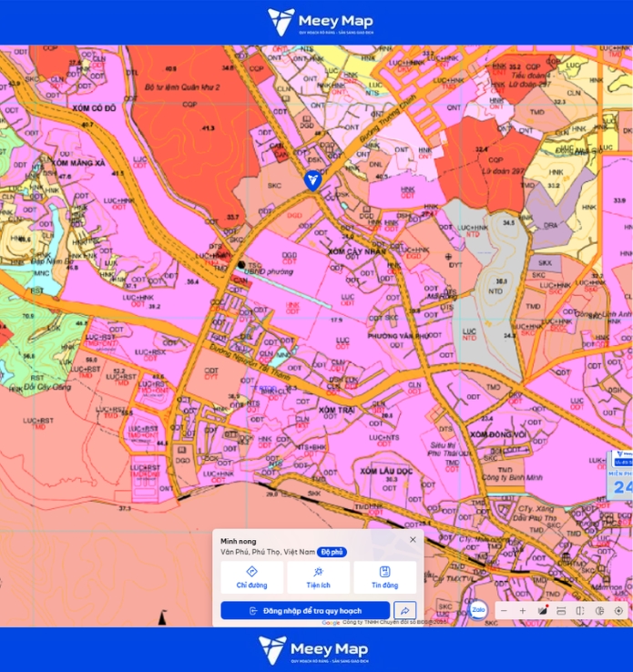
Task: Open the partially visible banner thumbnail showing 24
Action: coord(619,475)
